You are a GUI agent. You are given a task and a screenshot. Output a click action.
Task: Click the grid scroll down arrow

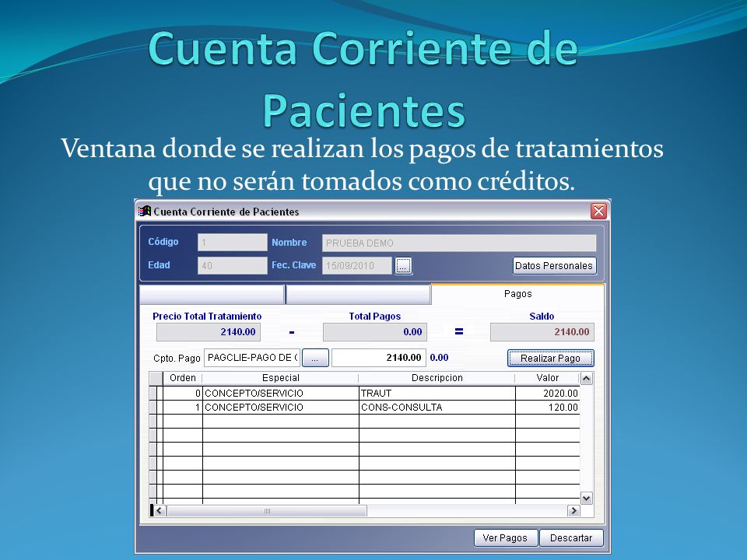pyautogui.click(x=587, y=498)
